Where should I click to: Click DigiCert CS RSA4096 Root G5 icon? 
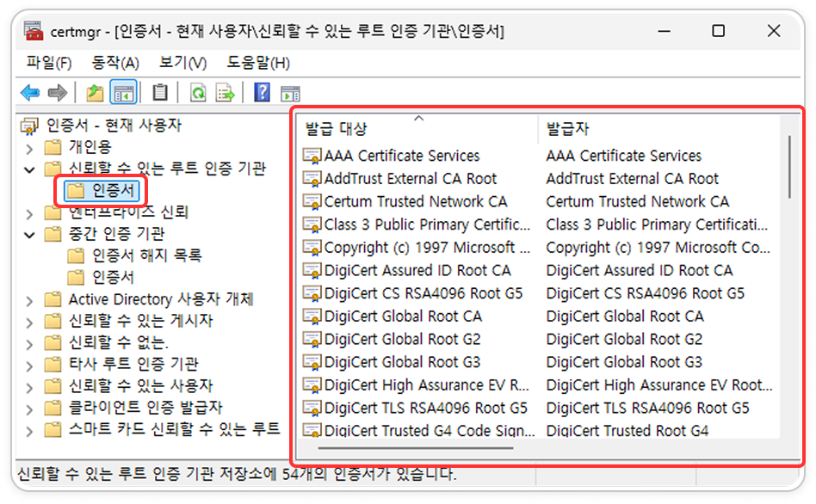click(312, 293)
